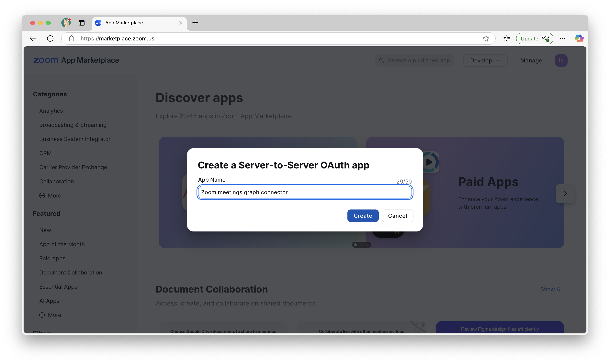
Task: Launch Copilot from the toolbar
Action: pos(579,38)
